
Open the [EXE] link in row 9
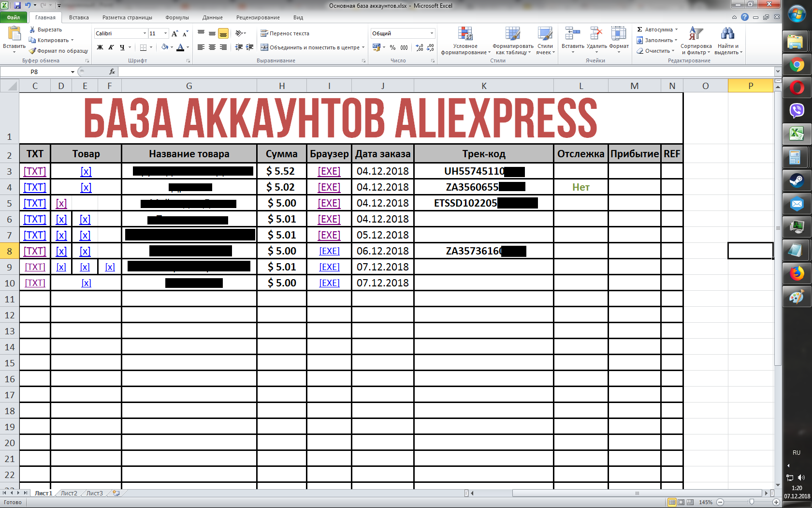pyautogui.click(x=329, y=267)
